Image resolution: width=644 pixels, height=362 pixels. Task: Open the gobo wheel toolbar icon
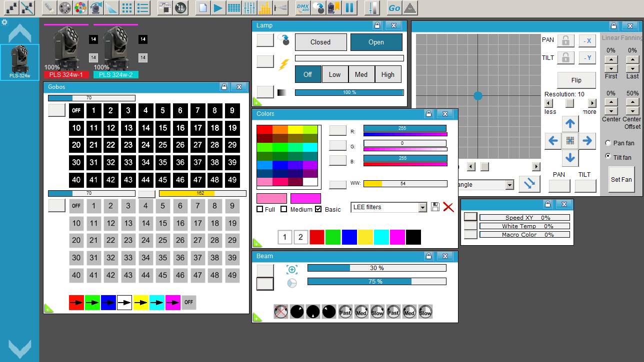[64, 8]
